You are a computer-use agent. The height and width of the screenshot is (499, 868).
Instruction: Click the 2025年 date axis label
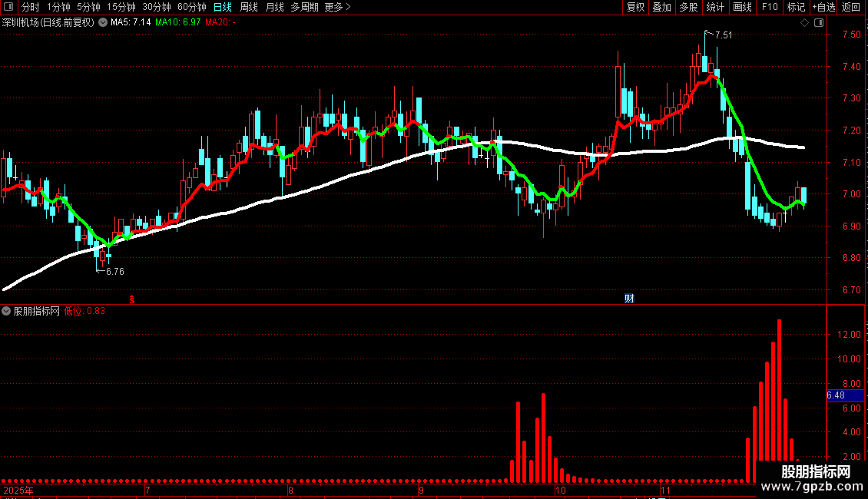[x=18, y=490]
